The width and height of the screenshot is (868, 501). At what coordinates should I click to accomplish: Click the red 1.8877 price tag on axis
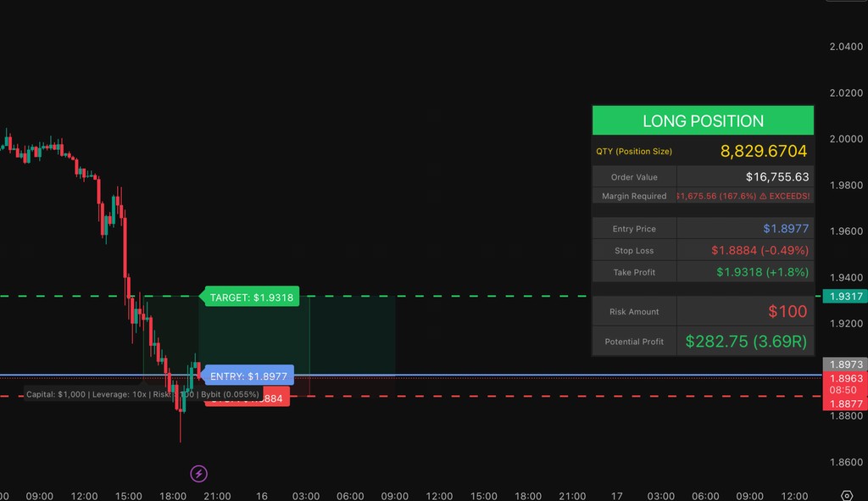pos(843,404)
